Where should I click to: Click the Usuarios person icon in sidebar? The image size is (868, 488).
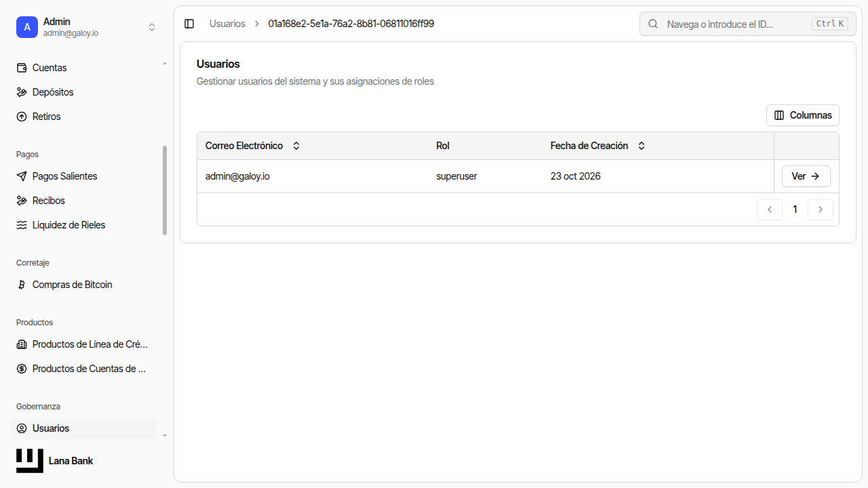[x=21, y=428]
